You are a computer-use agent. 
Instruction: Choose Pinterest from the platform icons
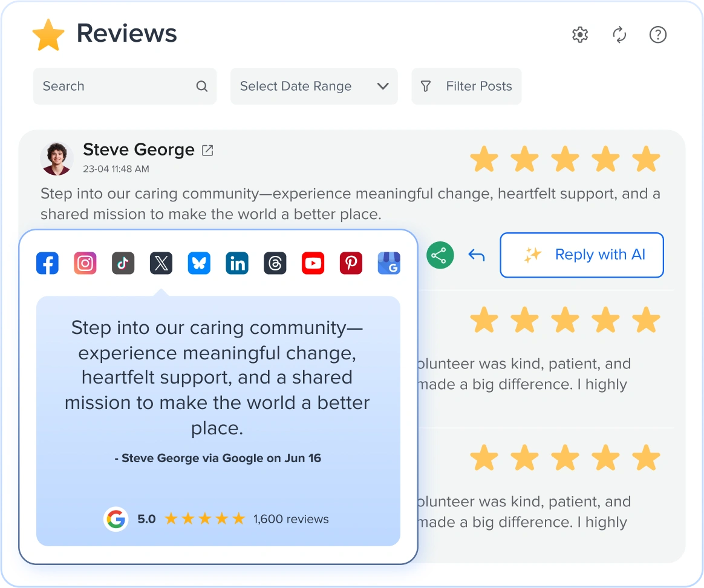[351, 263]
